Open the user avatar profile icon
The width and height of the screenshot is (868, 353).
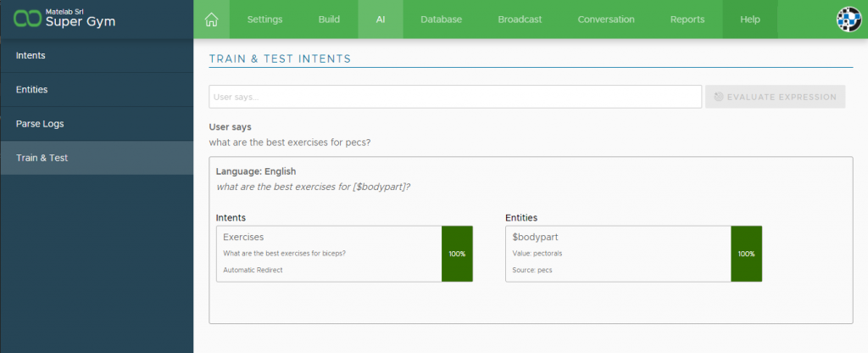click(849, 20)
